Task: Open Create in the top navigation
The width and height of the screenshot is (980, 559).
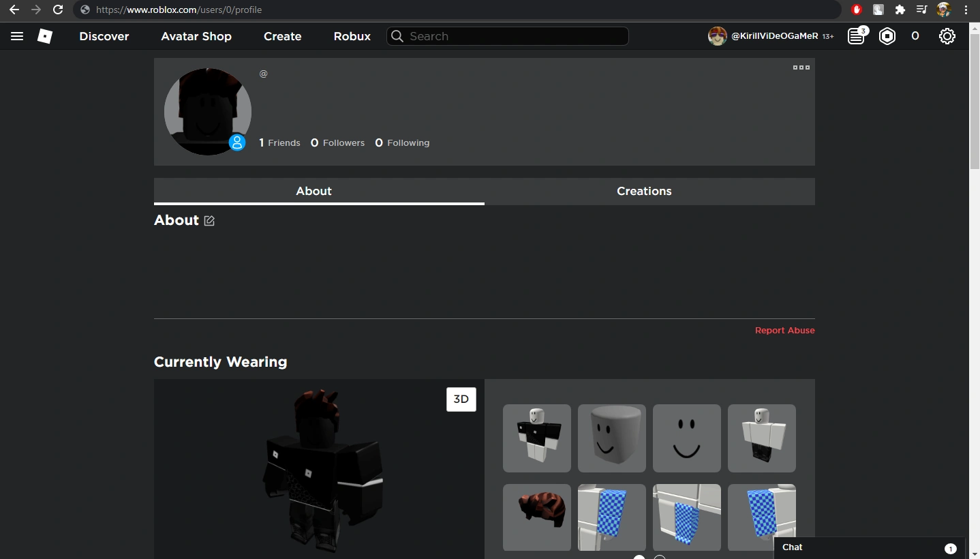Action: (283, 36)
